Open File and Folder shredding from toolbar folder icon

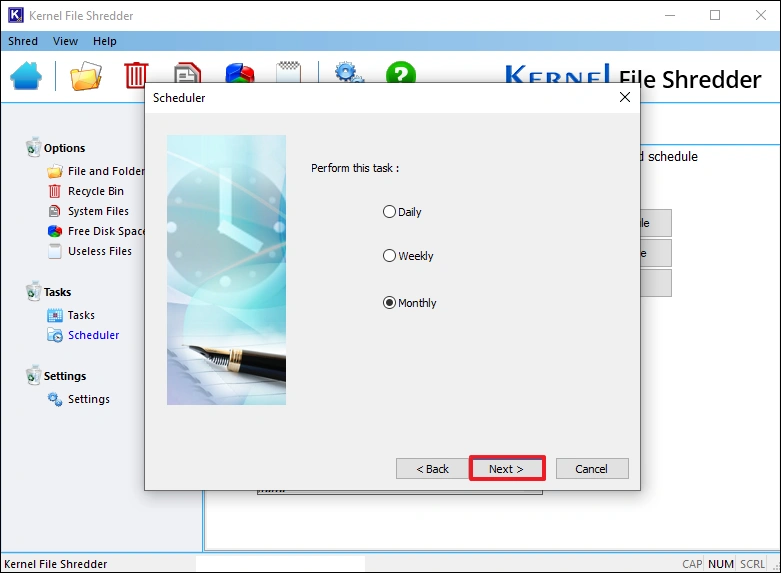tap(86, 76)
